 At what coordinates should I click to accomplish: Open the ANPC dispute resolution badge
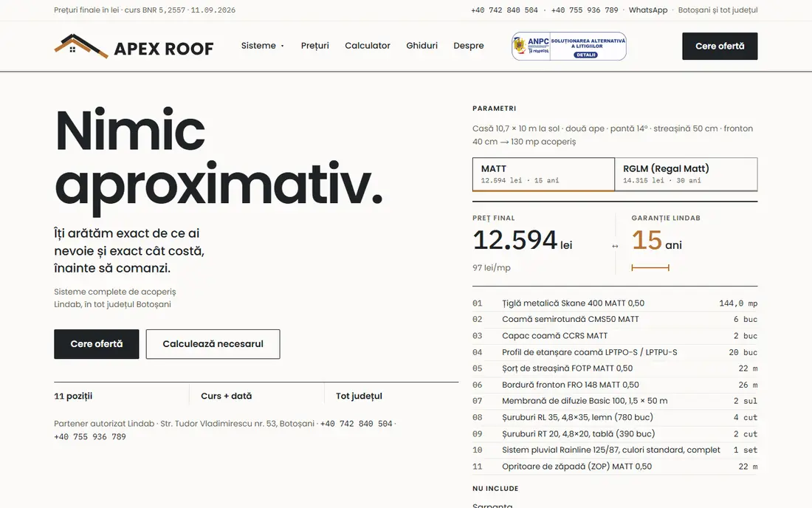click(x=568, y=46)
